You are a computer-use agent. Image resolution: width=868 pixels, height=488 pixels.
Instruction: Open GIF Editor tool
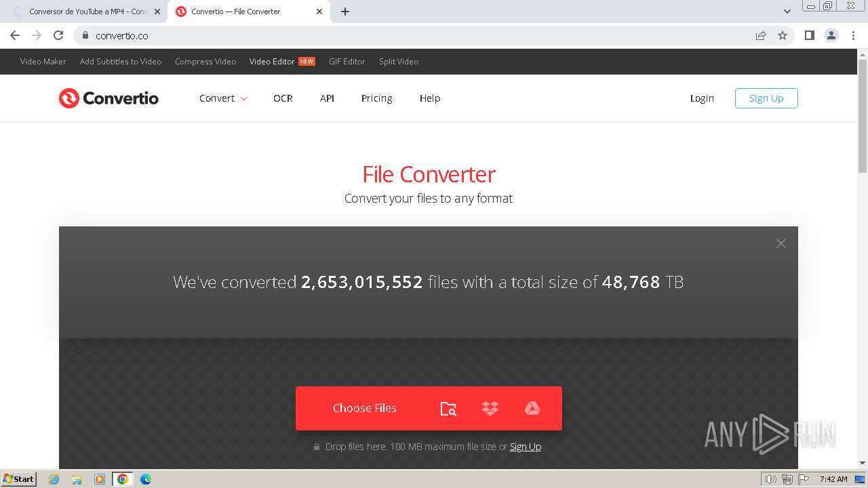point(347,61)
